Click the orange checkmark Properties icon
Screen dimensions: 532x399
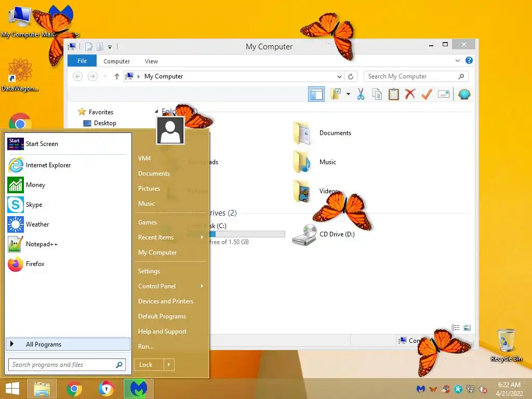[x=427, y=94]
